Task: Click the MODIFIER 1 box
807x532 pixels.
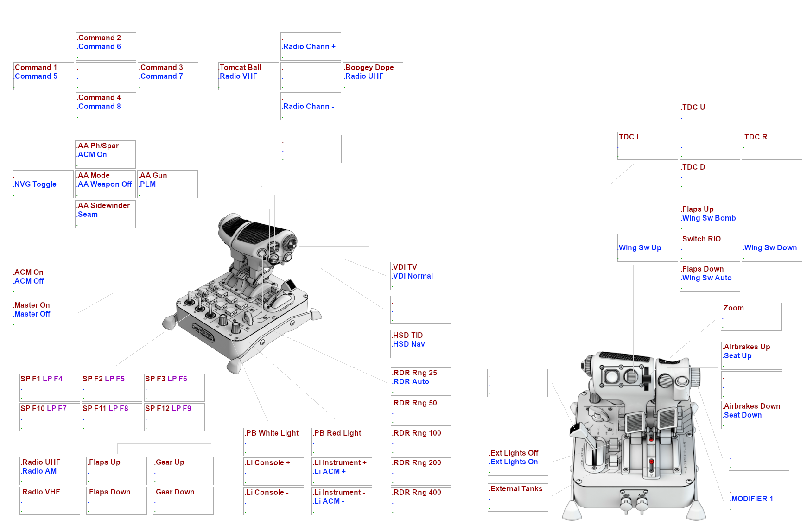Action: [759, 499]
